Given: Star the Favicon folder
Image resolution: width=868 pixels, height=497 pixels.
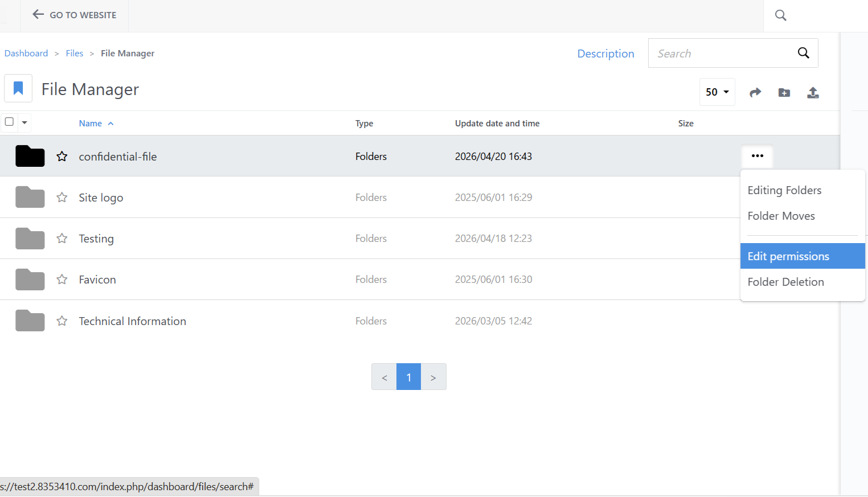Looking at the screenshot, I should coord(62,279).
